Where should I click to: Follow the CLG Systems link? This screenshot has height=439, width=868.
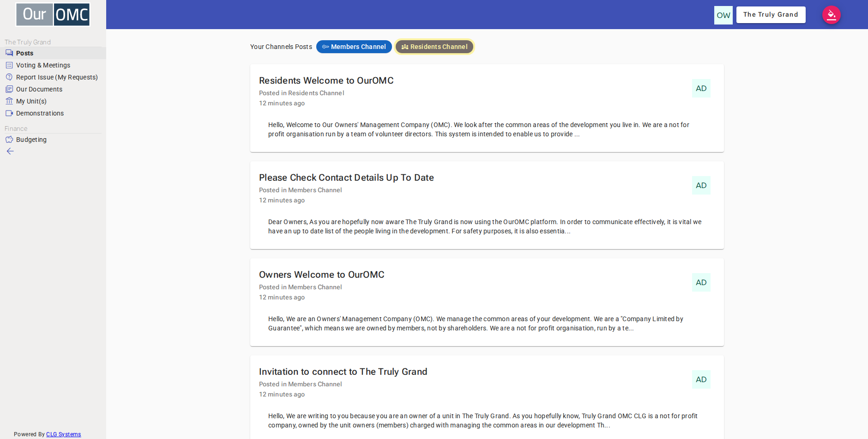click(64, 434)
